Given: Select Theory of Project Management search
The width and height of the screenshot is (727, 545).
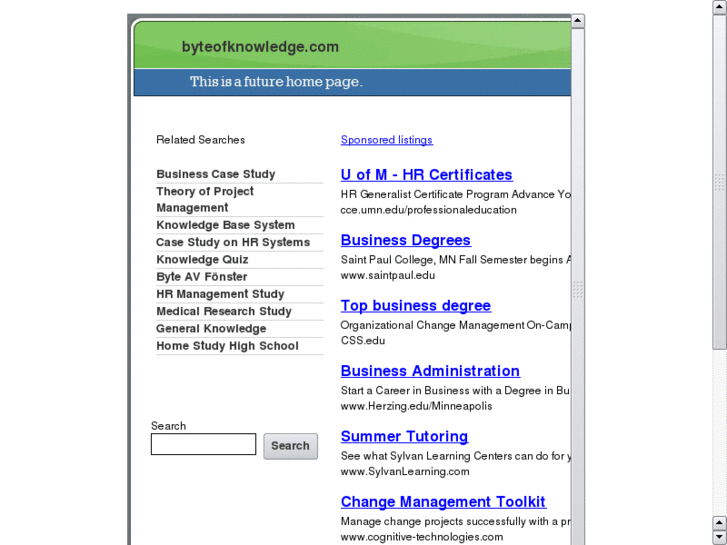Looking at the screenshot, I should 205,199.
